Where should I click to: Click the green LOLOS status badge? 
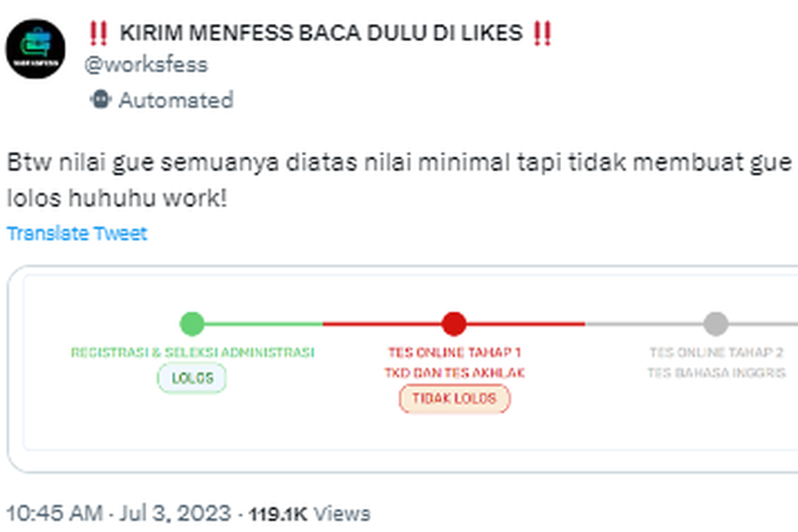[192, 378]
